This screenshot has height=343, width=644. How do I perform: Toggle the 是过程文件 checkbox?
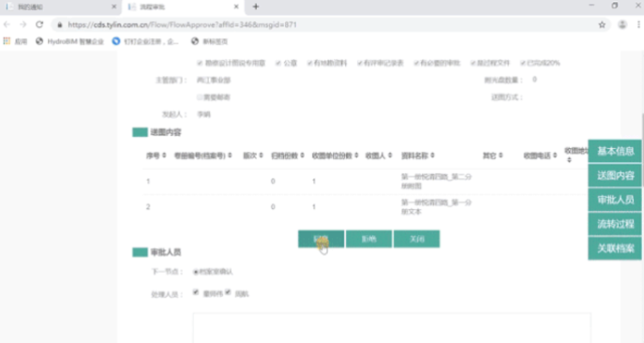click(x=472, y=63)
